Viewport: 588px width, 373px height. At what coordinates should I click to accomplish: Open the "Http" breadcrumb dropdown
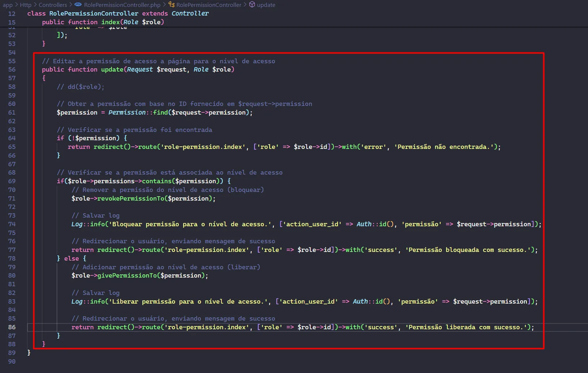click(25, 5)
